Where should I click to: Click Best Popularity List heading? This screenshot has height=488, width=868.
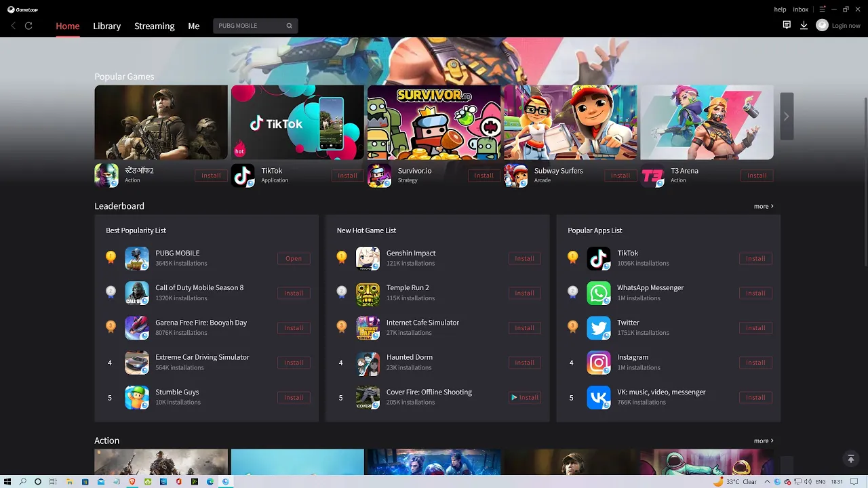coord(136,230)
